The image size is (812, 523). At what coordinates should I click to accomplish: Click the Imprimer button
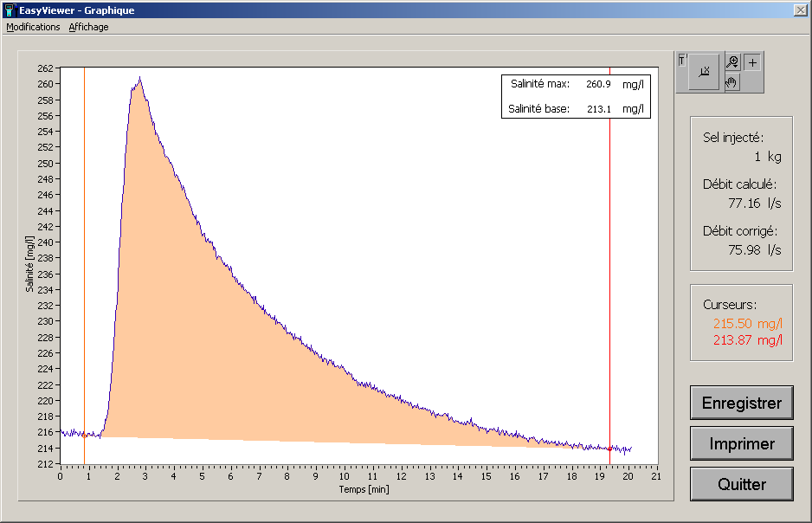pyautogui.click(x=741, y=443)
